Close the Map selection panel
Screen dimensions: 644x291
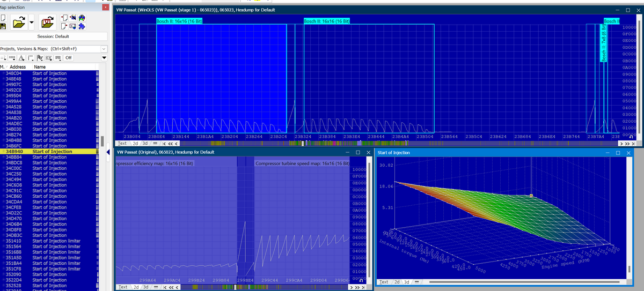click(x=105, y=6)
